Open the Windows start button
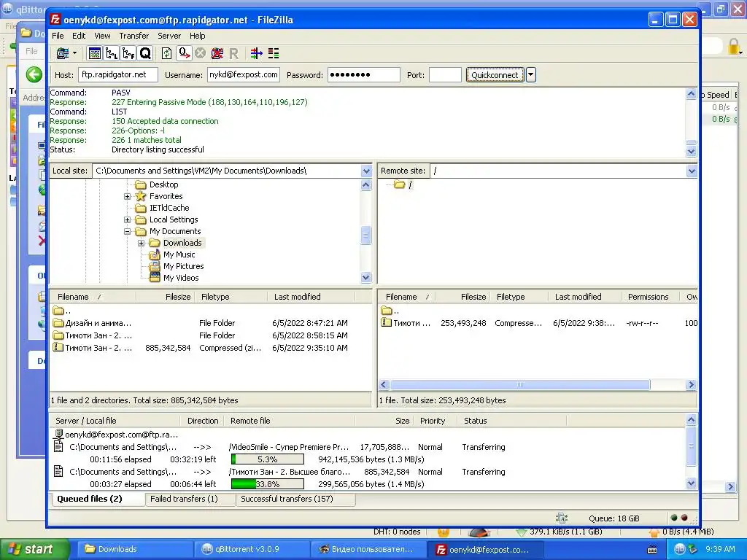747x560 pixels. (34, 550)
